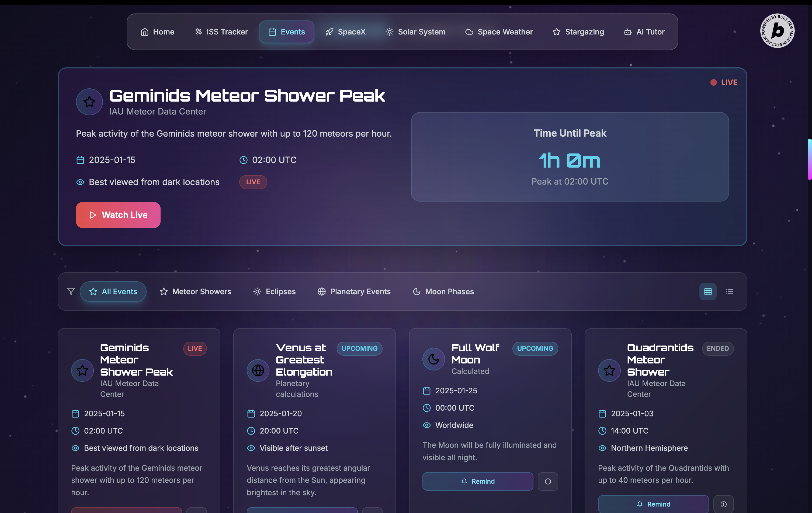Click the page scrollbar thumb
The width and height of the screenshot is (812, 513).
pos(809,159)
